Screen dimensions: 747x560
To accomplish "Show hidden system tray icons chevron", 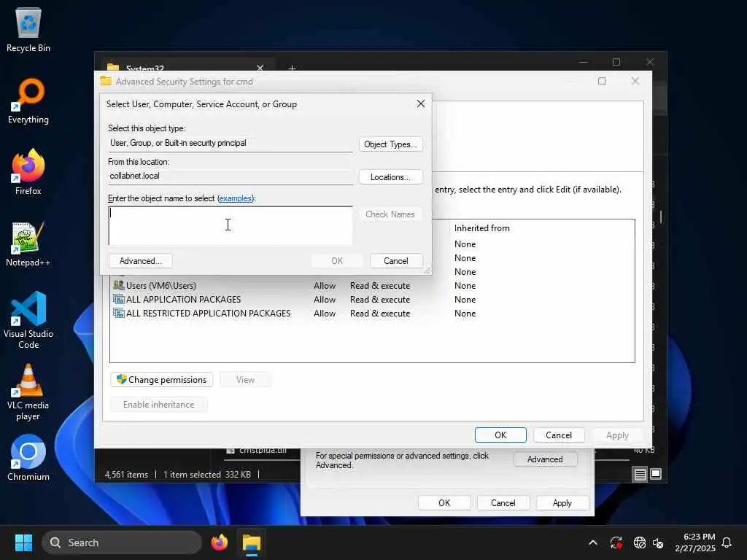I will point(593,542).
